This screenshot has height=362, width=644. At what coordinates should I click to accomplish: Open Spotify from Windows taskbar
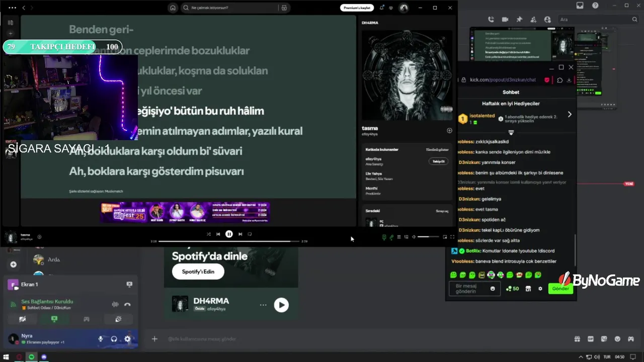coord(31,357)
